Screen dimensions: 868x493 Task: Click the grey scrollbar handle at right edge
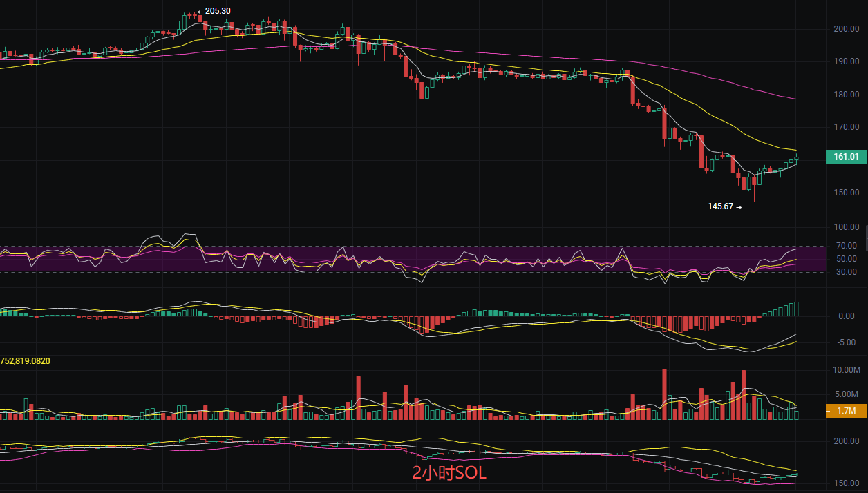pyautogui.click(x=866, y=238)
